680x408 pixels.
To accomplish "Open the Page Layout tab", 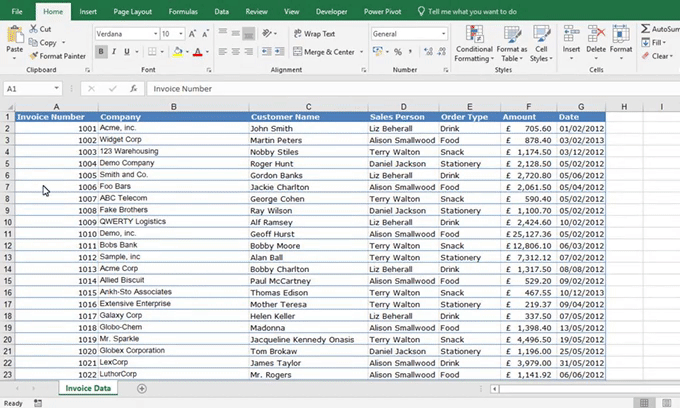I will click(133, 11).
